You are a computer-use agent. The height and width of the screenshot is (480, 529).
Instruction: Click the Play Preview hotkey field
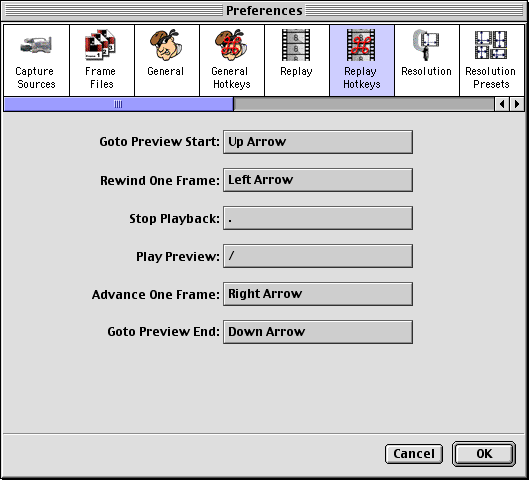pos(318,256)
